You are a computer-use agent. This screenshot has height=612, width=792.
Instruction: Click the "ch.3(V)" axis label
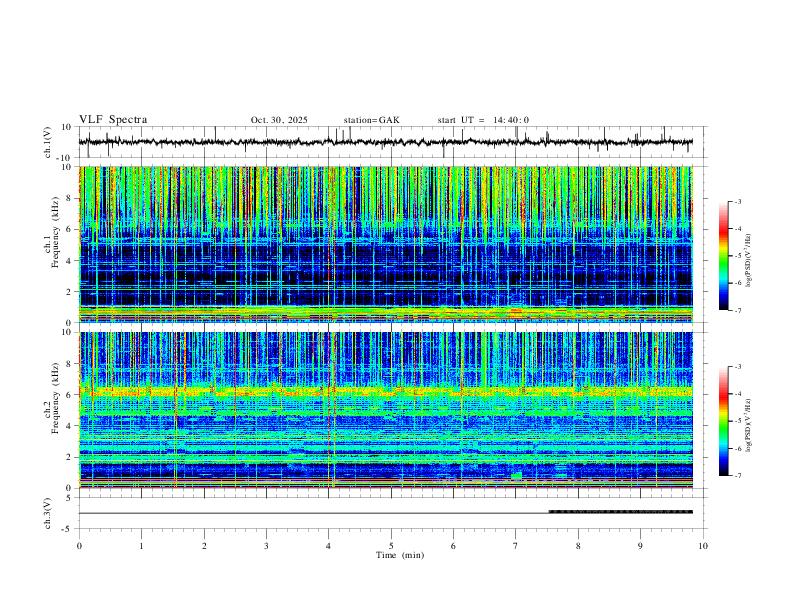click(x=48, y=513)
